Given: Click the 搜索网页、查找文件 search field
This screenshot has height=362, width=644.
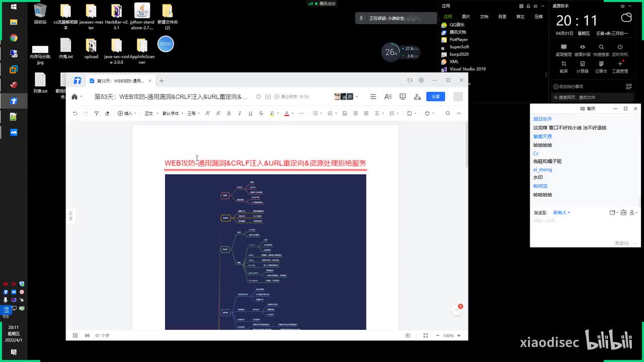Looking at the screenshot, I should point(592,97).
